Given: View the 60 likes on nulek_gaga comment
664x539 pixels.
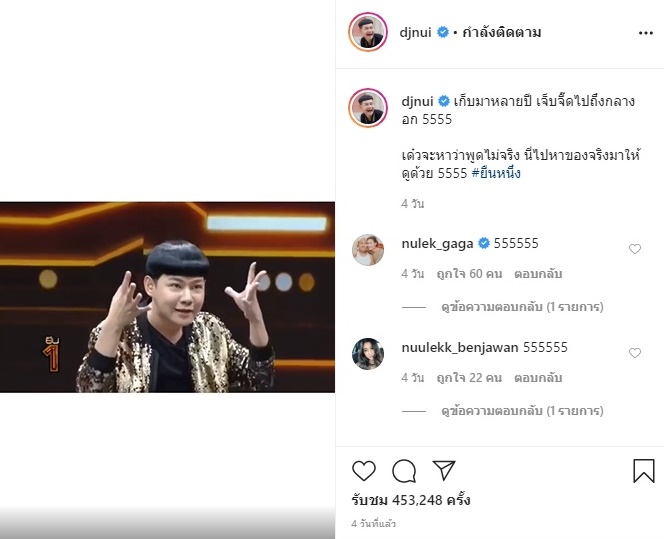Looking at the screenshot, I should pos(469,274).
